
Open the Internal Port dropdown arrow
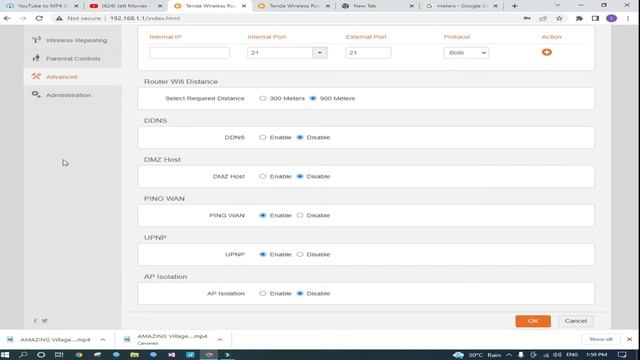coord(320,53)
